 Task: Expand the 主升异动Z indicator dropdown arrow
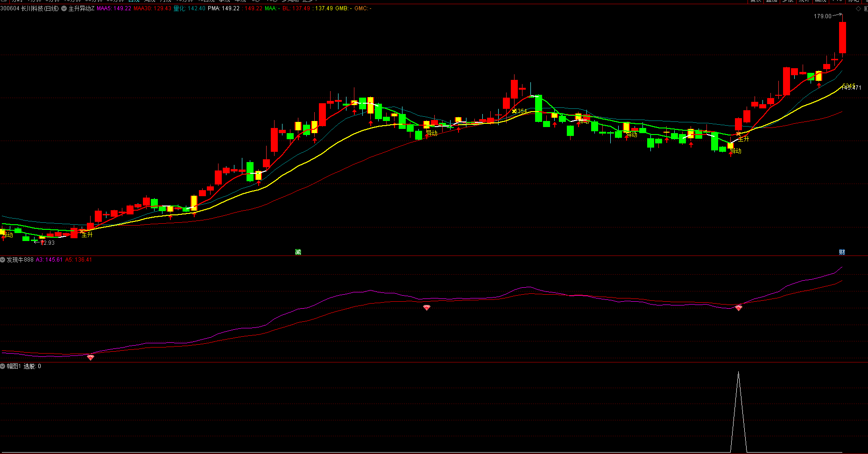click(64, 8)
